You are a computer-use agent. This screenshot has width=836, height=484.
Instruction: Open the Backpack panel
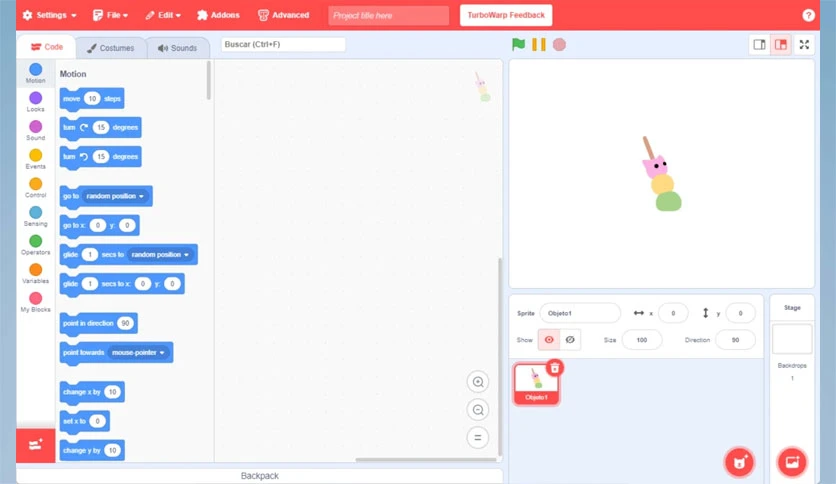coord(260,475)
